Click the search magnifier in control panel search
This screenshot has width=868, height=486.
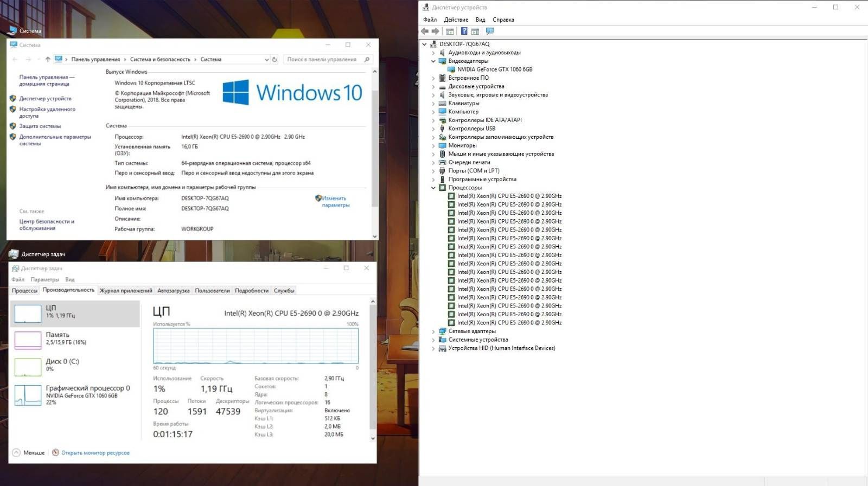[367, 60]
